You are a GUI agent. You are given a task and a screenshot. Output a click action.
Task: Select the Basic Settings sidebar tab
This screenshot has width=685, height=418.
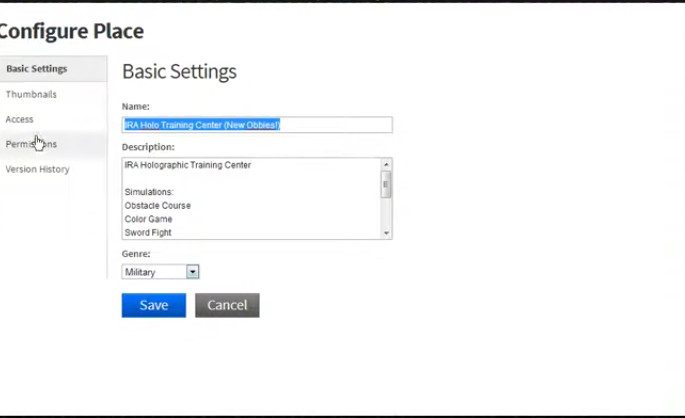click(x=37, y=69)
